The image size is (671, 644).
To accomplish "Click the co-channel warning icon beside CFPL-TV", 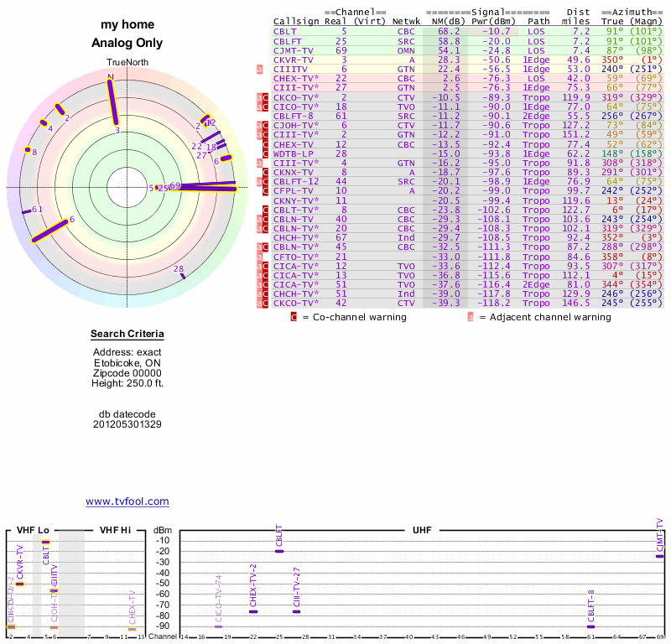I will pos(264,190).
